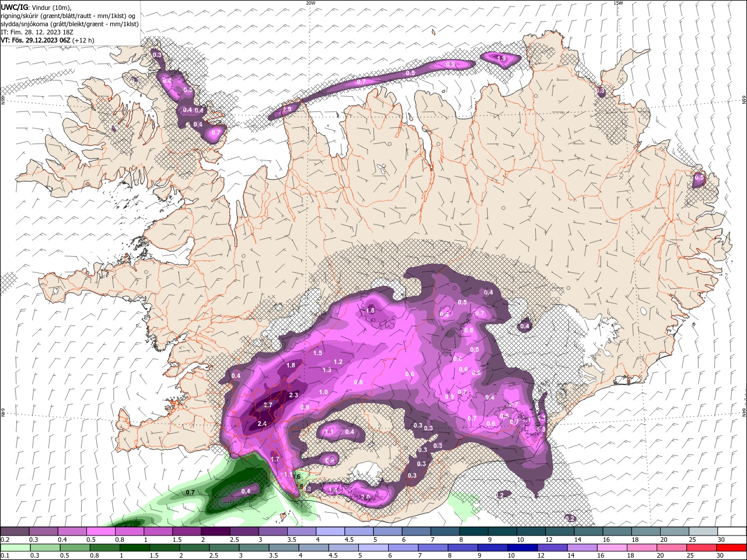
Task: Click the 1.2 snowfall value on map
Action: tap(338, 362)
